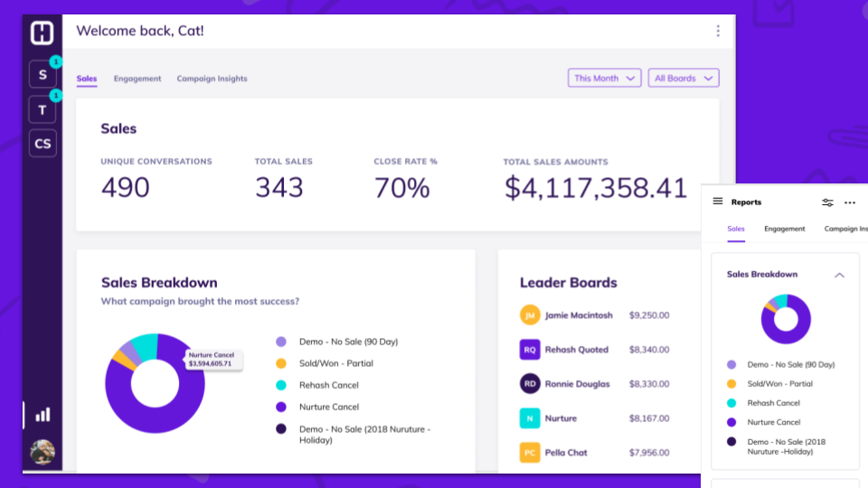Collapse the Sales Breakdown section in the Reports panel

point(839,275)
